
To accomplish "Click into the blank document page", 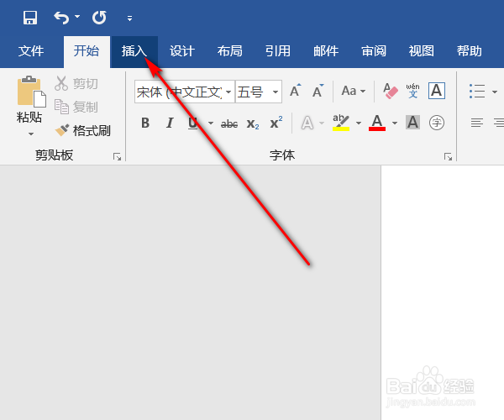I will click(x=443, y=292).
